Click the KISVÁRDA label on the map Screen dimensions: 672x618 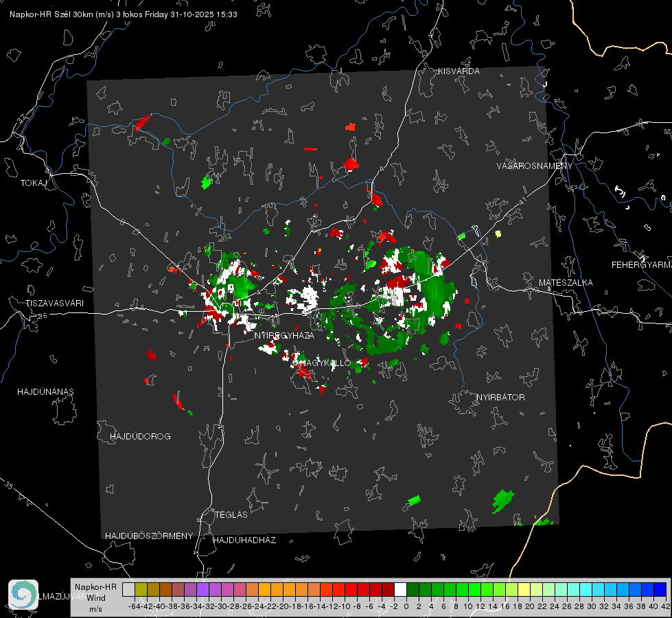point(459,71)
